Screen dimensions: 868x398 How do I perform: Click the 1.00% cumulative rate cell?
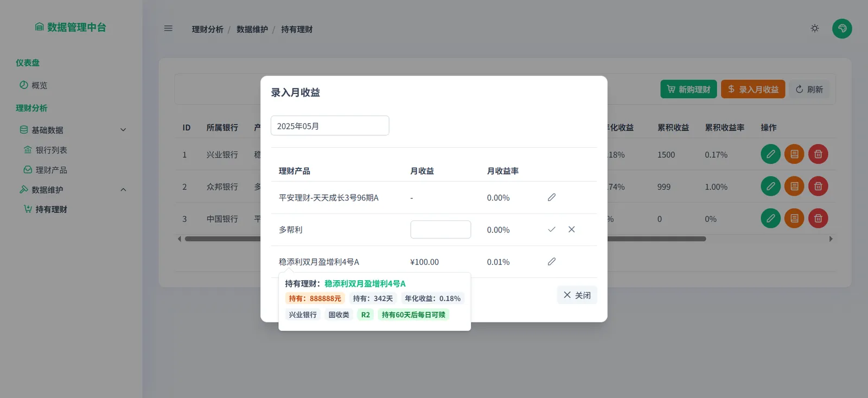click(x=716, y=186)
